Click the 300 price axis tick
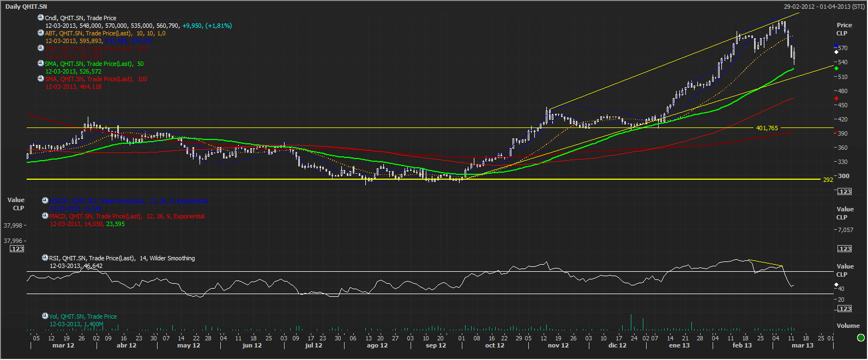 point(843,176)
